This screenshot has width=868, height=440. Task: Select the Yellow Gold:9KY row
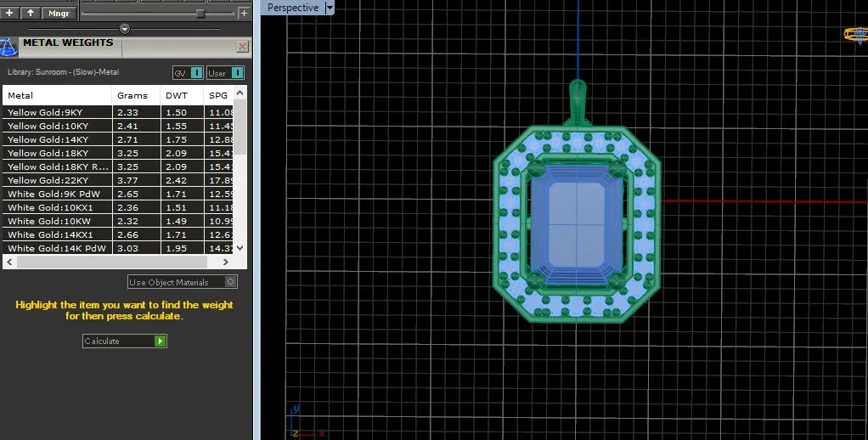[x=117, y=112]
